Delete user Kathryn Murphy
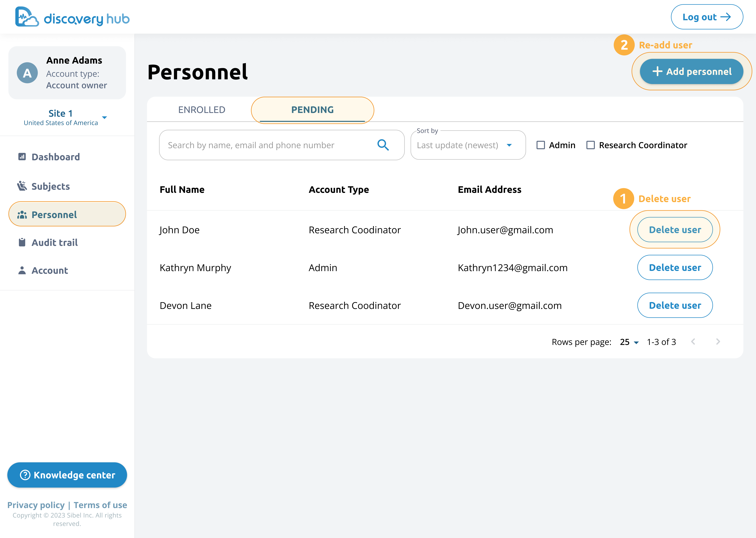This screenshot has height=538, width=756. (675, 267)
